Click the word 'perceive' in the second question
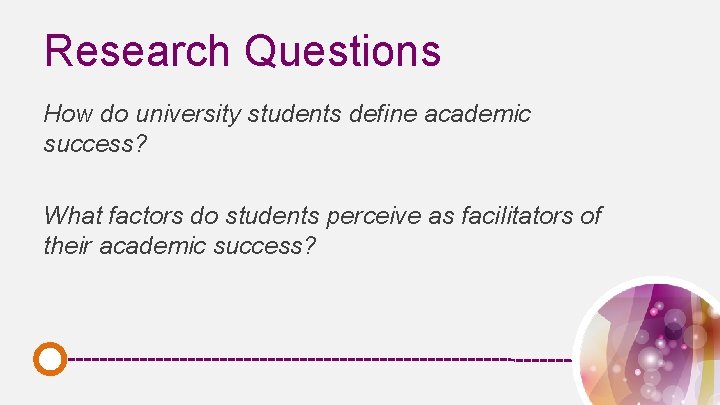 tap(374, 216)
